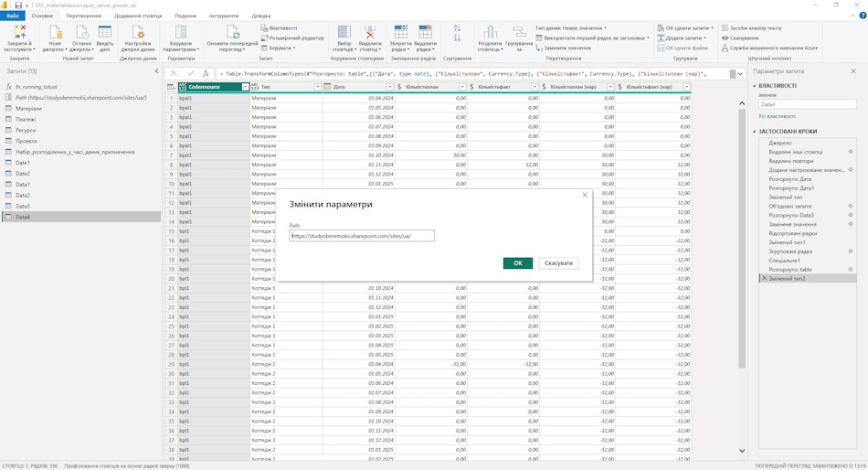Viewport: 868px width, 470px height.
Task: Click fx function icon in formula bar
Action: point(206,73)
